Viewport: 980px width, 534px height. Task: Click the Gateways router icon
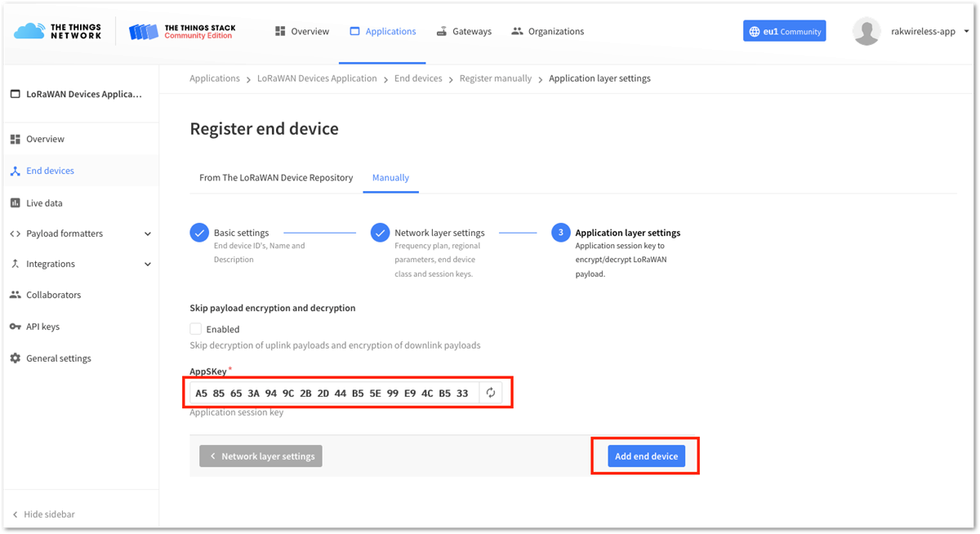click(x=442, y=31)
